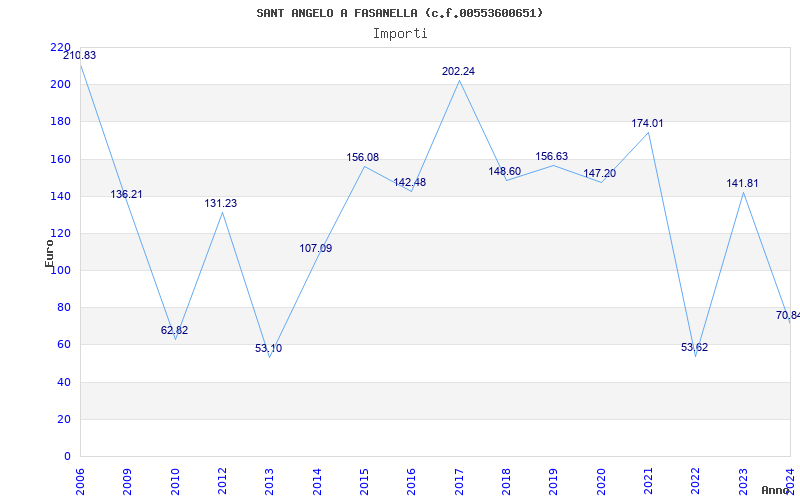The height and width of the screenshot is (500, 800).
Task: Click the 174.01 data label for 2021
Action: (x=647, y=123)
